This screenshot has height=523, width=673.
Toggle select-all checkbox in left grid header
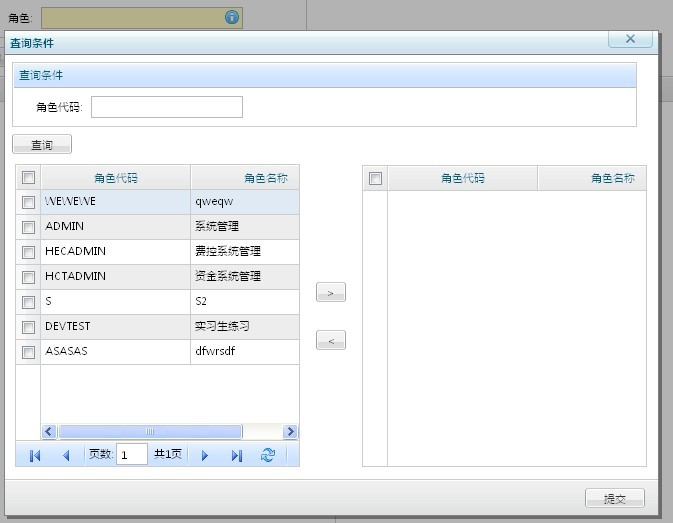click(x=28, y=178)
